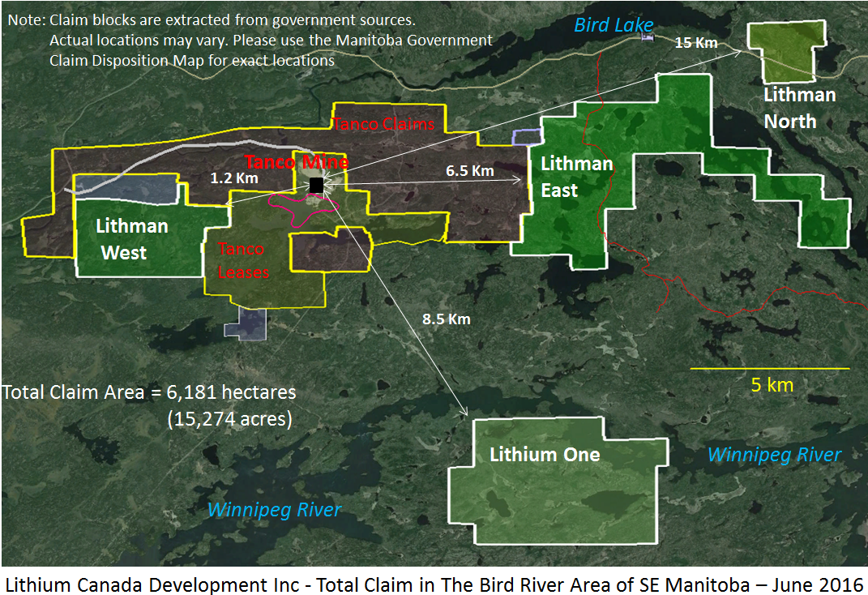Screen dimensions: 868x595
Task: Click the Tanco Mine red label
Action: 297,161
